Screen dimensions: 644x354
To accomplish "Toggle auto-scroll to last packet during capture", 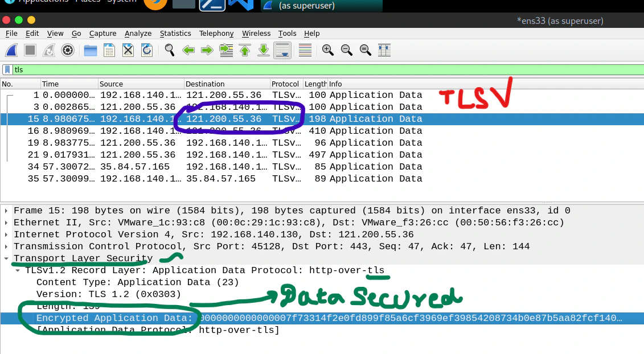I will click(282, 50).
